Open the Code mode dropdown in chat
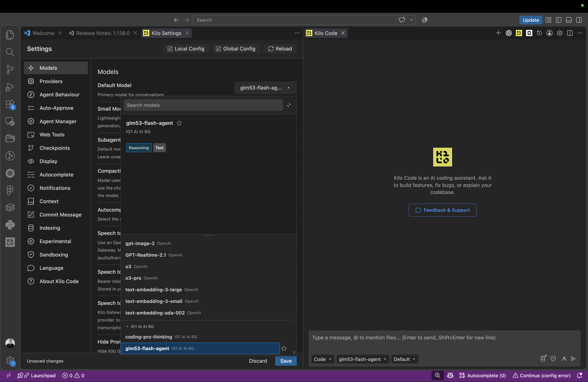Image resolution: width=588 pixels, height=382 pixels. (322, 359)
